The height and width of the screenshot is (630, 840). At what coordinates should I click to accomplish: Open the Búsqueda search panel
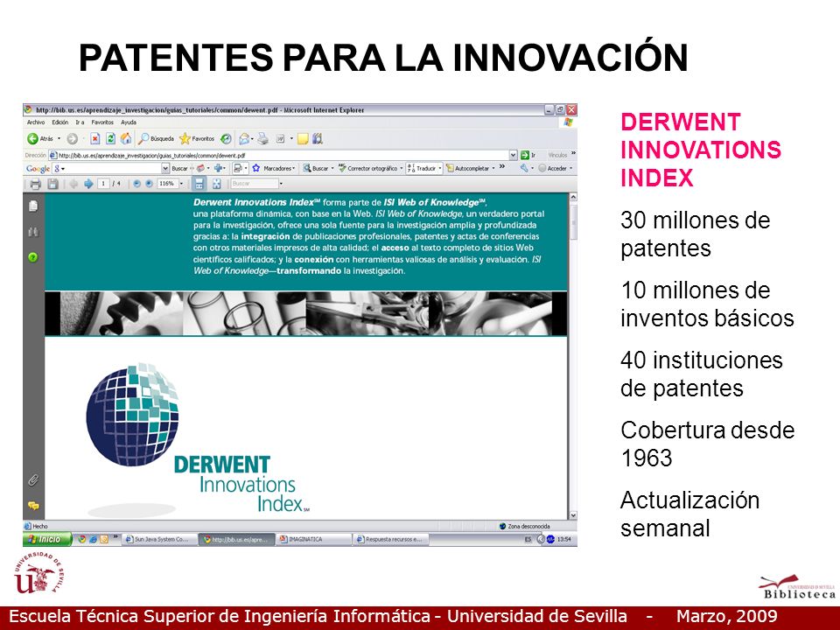point(156,139)
